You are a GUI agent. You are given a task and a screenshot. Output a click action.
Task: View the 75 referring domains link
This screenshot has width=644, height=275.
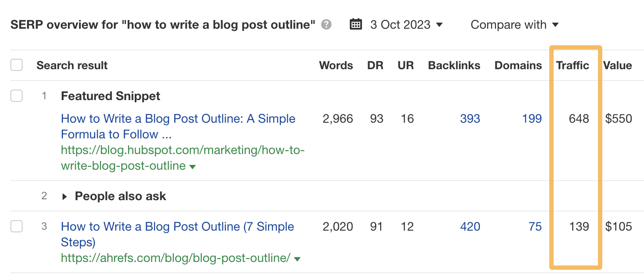pos(535,226)
